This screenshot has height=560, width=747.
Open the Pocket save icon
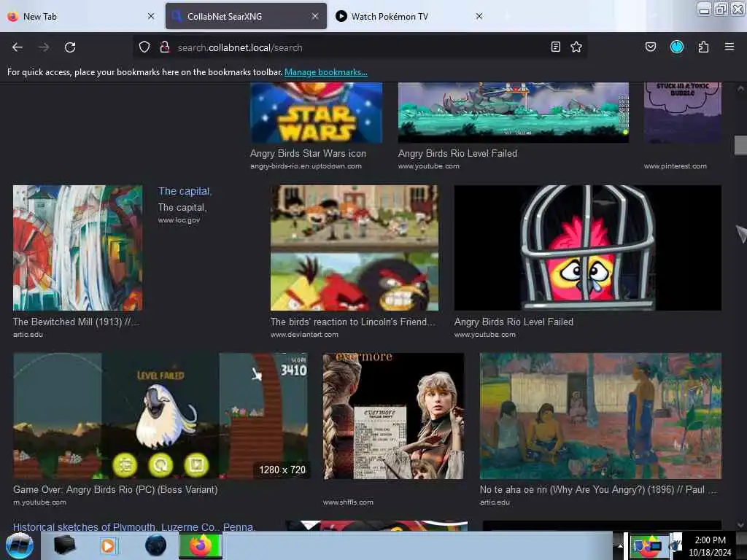(650, 47)
